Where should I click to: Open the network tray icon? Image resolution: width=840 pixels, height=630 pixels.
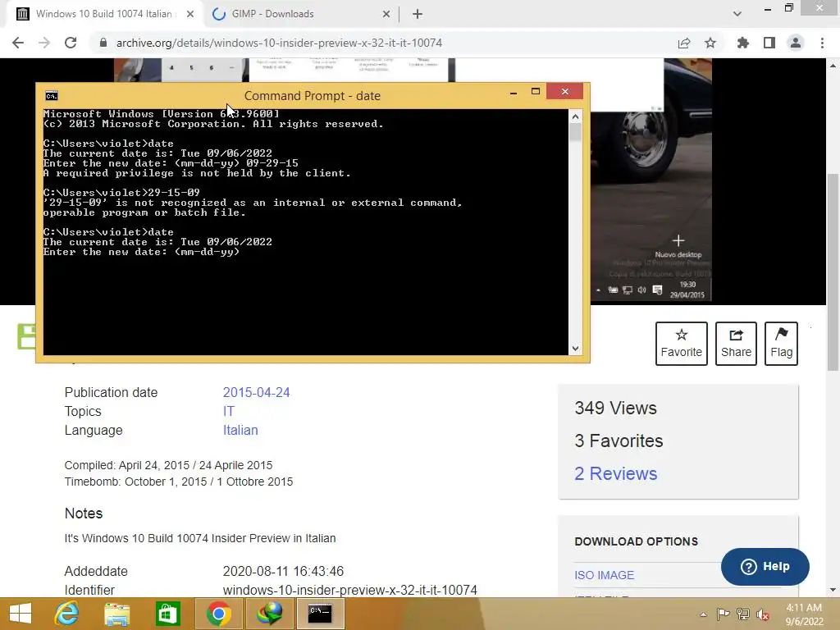click(x=743, y=614)
